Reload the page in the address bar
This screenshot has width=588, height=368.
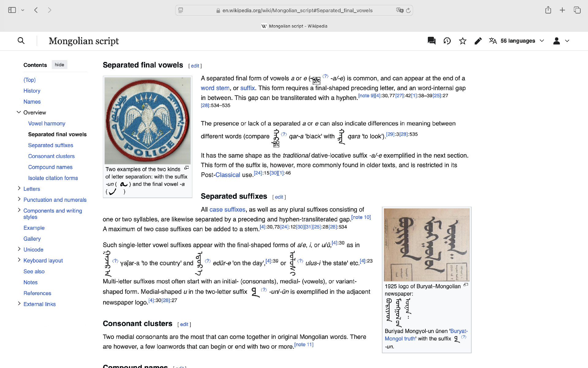[408, 10]
